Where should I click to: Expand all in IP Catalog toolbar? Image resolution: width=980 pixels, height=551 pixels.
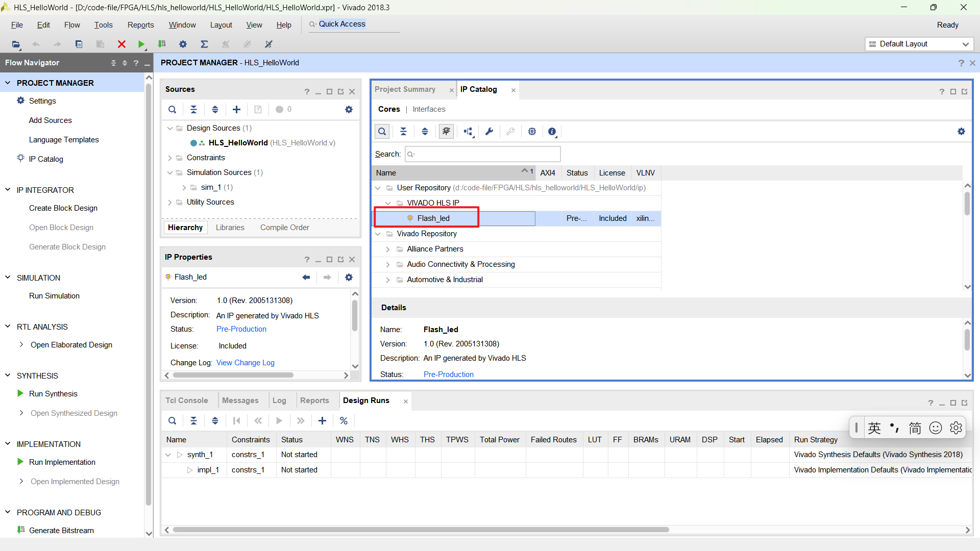[425, 132]
